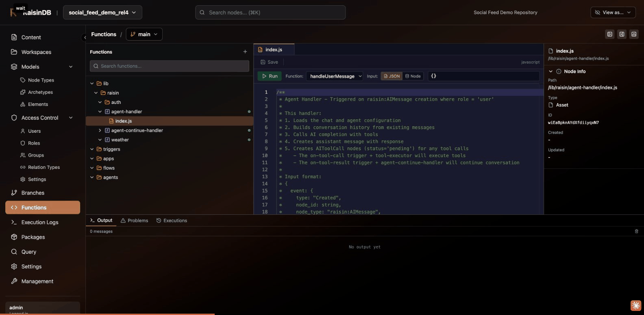Click the Functions code icon in sidebar
The height and width of the screenshot is (315, 644).
point(14,207)
